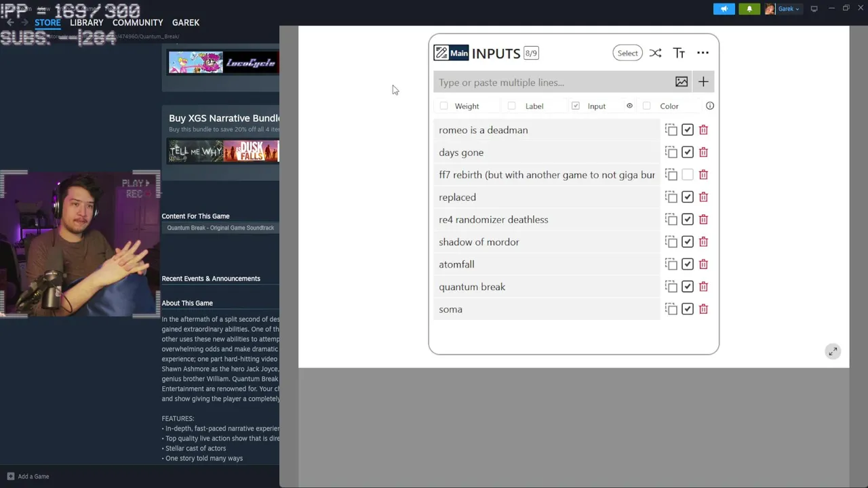The height and width of the screenshot is (488, 868).
Task: Shuffle the inputs list
Action: (655, 53)
